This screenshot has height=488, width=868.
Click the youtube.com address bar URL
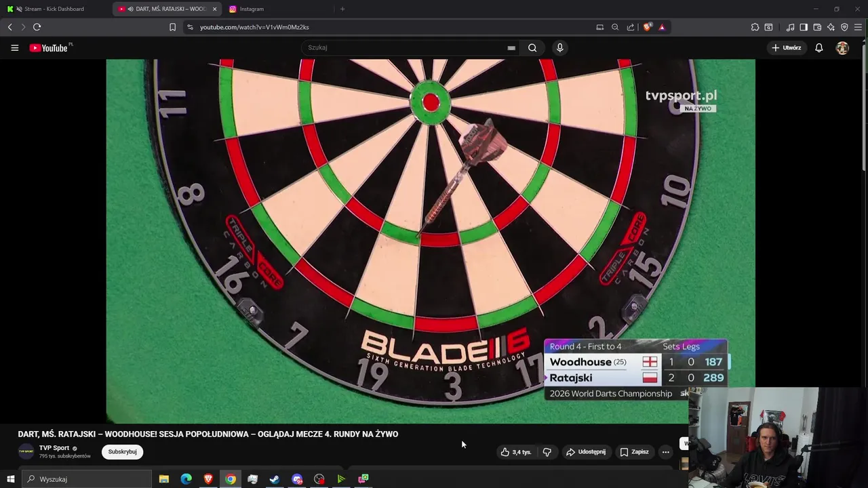click(x=254, y=27)
